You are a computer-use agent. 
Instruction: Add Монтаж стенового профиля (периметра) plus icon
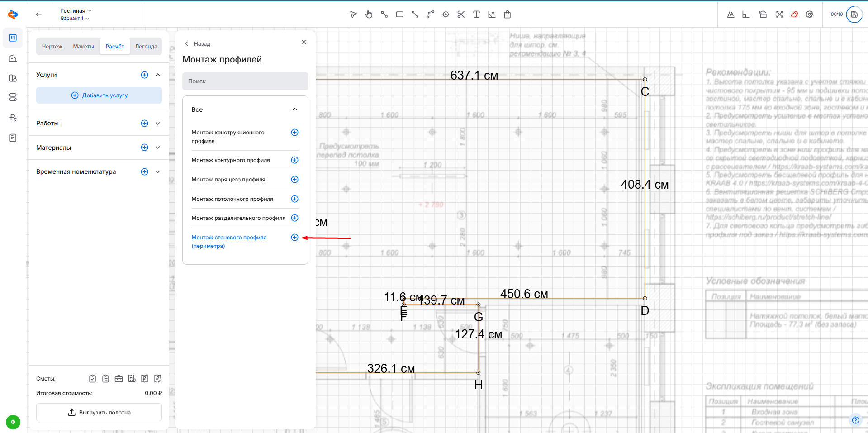click(x=294, y=238)
